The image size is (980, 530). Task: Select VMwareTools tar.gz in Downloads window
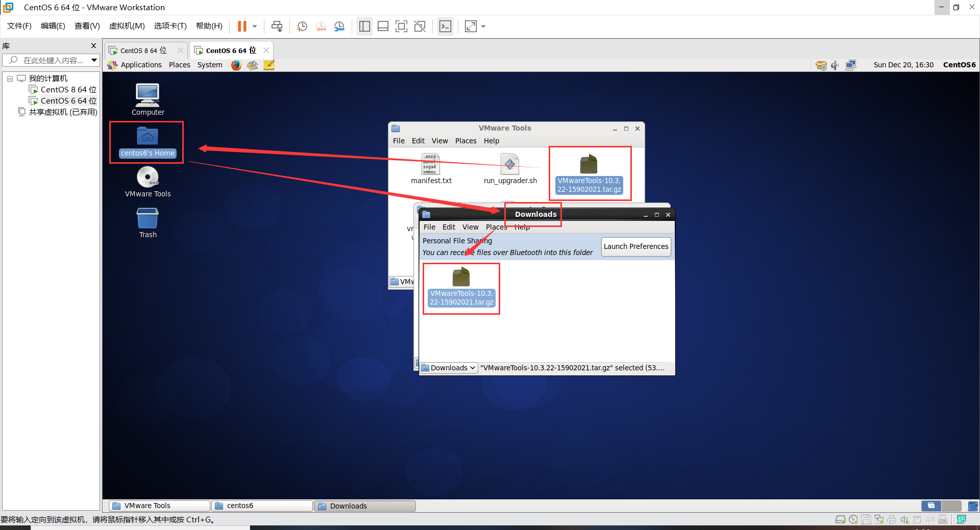tap(461, 287)
